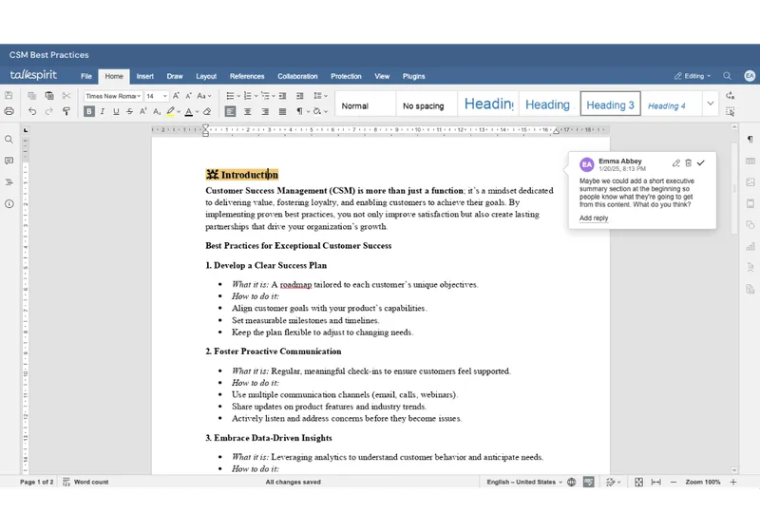
Task: Click the Paste icon
Action: [x=49, y=95]
